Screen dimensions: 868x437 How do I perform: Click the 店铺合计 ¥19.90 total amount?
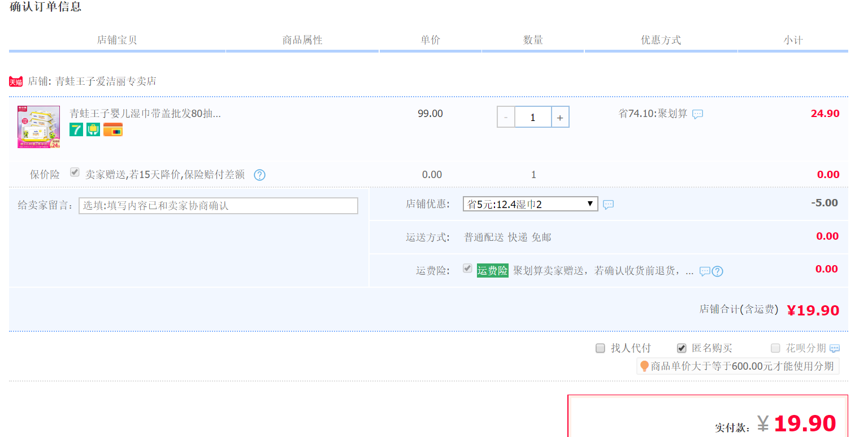point(813,310)
